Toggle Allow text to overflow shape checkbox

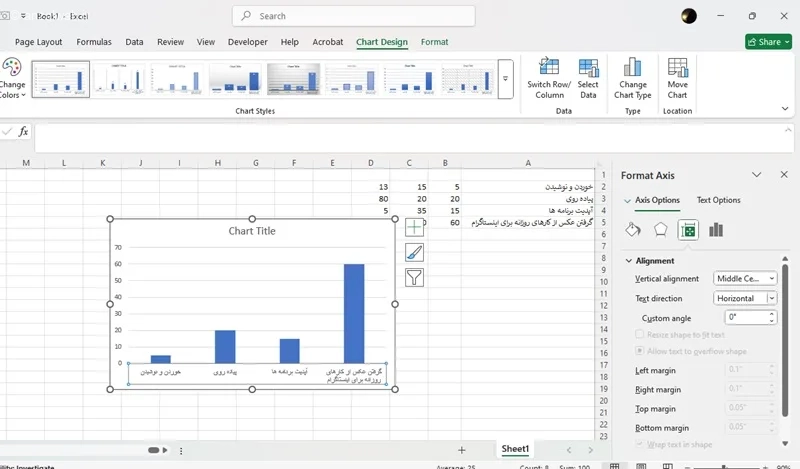pyautogui.click(x=640, y=351)
